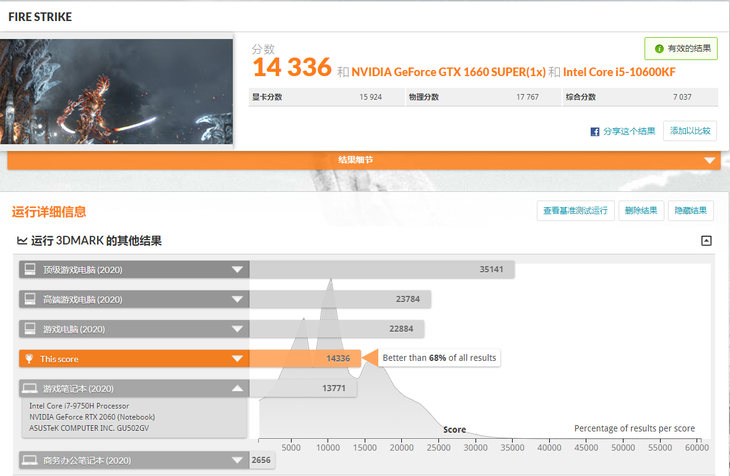730x476 pixels.
Task: Click the main score 14 336
Action: (292, 68)
